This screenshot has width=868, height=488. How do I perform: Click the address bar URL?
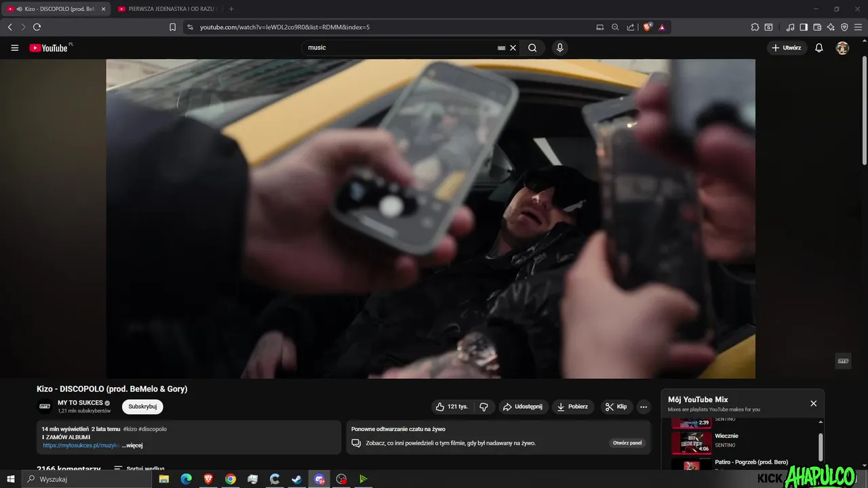point(285,27)
